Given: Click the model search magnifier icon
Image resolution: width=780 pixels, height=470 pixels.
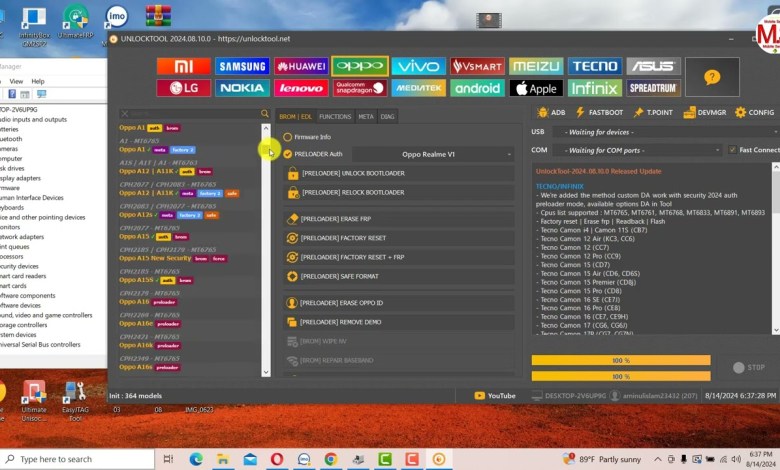Looking at the screenshot, I should click(x=265, y=114).
